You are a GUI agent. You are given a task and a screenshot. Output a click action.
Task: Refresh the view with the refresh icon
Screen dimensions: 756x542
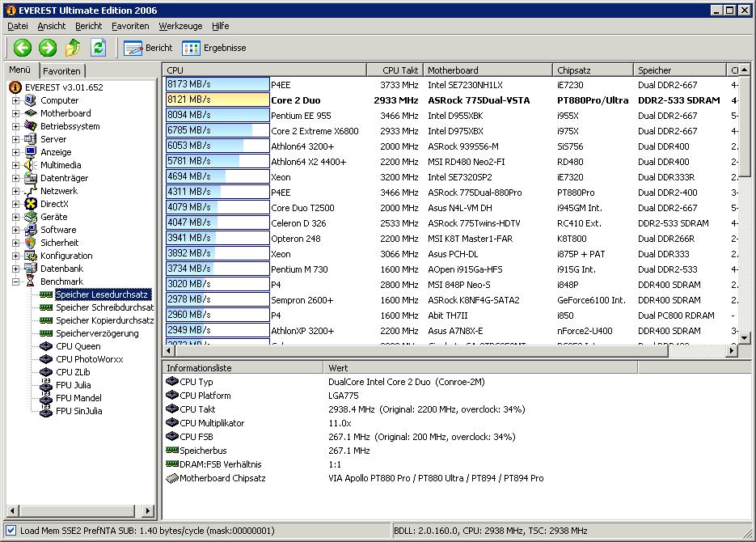coord(99,47)
